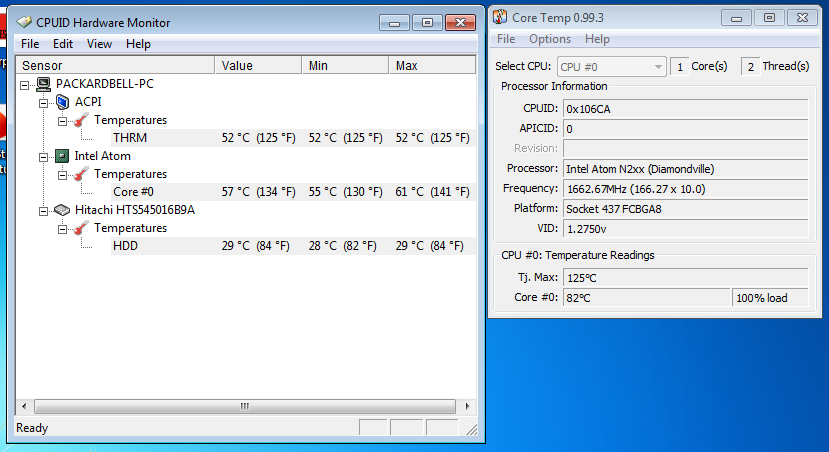This screenshot has width=829, height=452.
Task: Click the 100% load field
Action: point(770,298)
